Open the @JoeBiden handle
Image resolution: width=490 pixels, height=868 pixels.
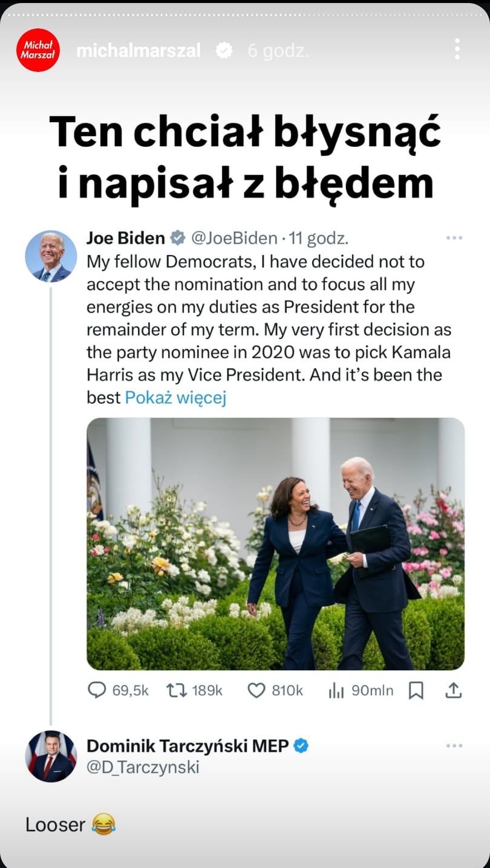click(234, 239)
